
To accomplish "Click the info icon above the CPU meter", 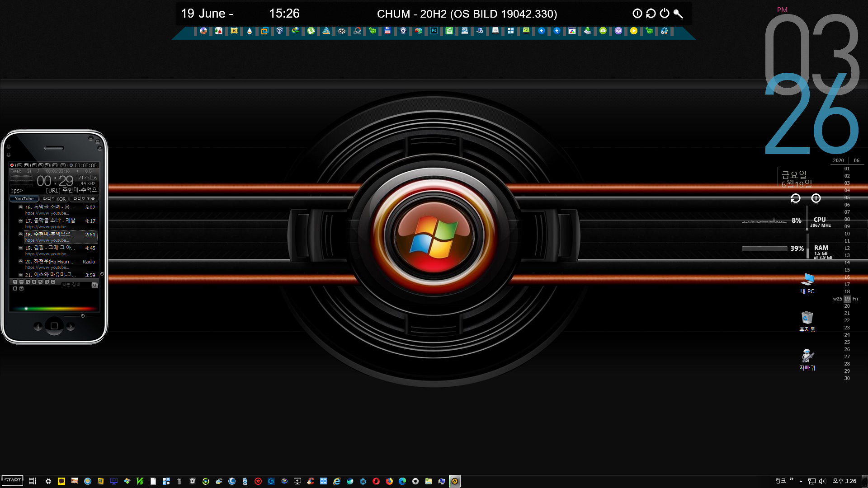I will coord(816,198).
